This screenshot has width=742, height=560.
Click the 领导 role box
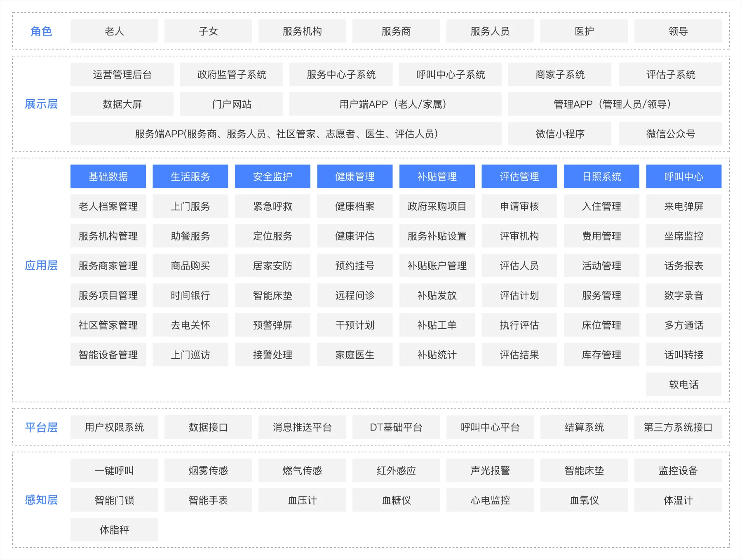678,31
